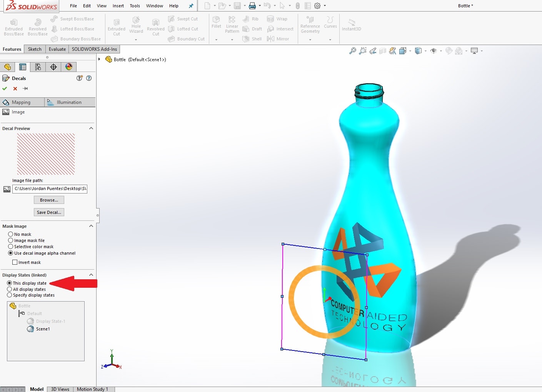The image size is (542, 392).
Task: Open the File menu
Action: pyautogui.click(x=73, y=6)
